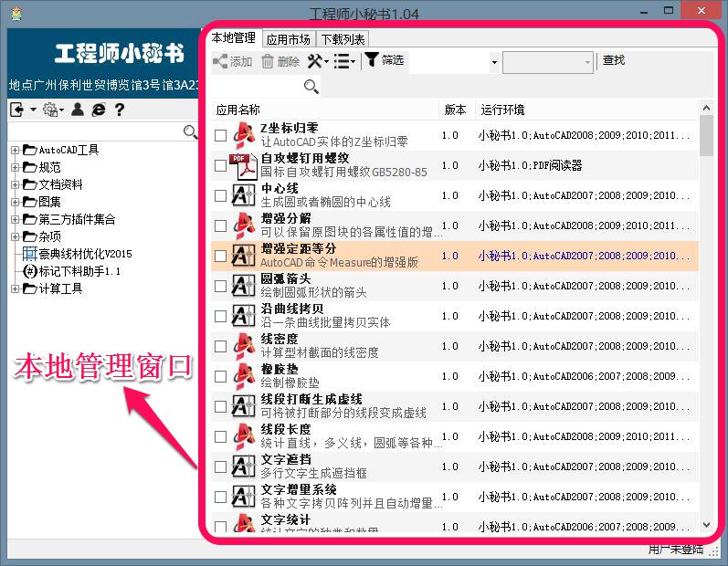Click the icon of 增强分解 row

[x=244, y=225]
